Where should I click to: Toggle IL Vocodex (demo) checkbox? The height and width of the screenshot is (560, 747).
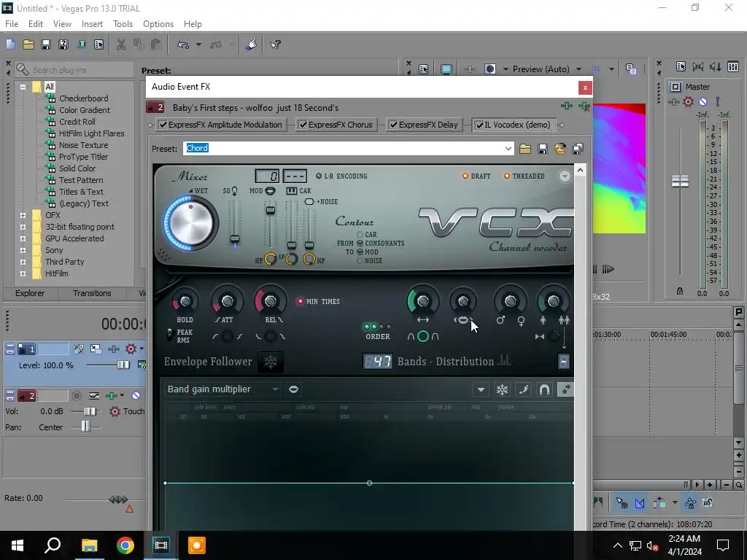tap(480, 125)
